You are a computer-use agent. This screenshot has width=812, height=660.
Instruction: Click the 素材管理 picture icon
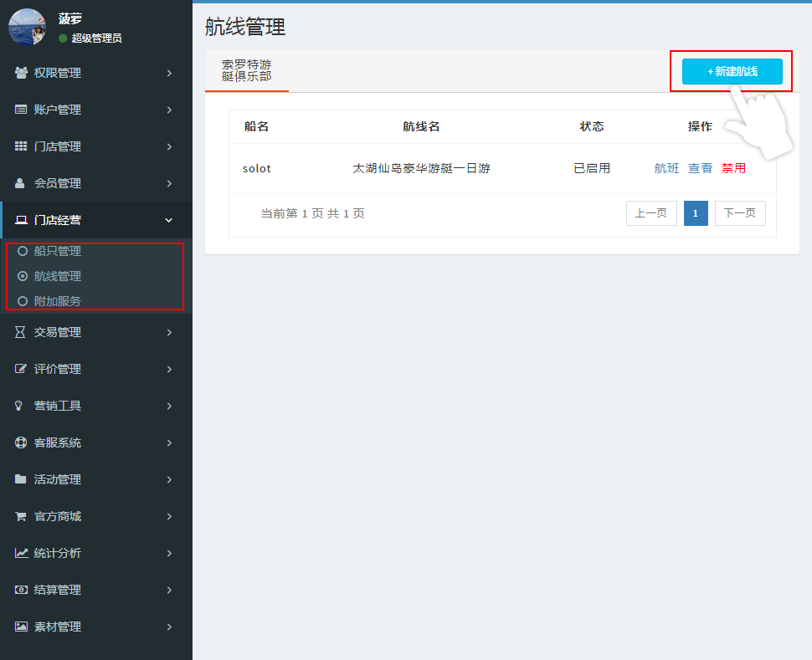[x=21, y=627]
